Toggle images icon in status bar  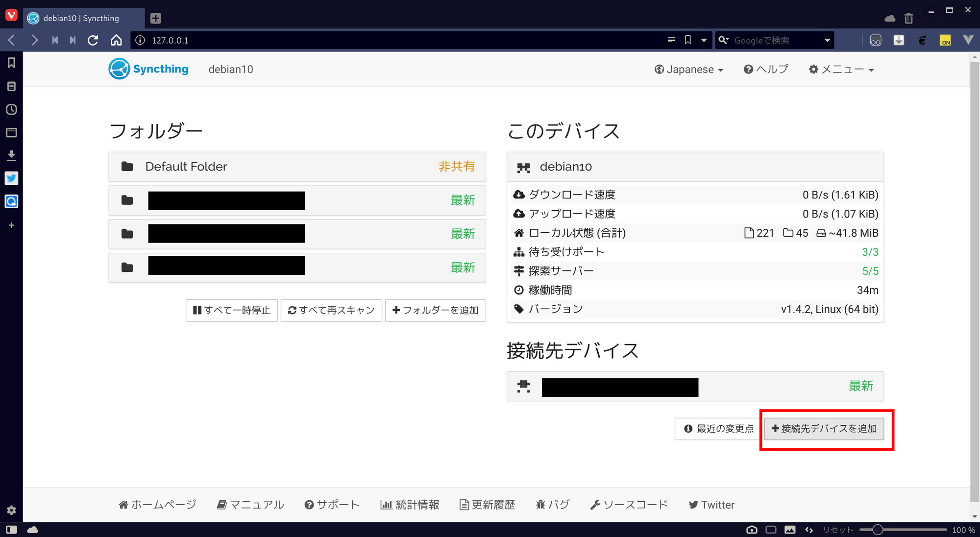pos(790,530)
